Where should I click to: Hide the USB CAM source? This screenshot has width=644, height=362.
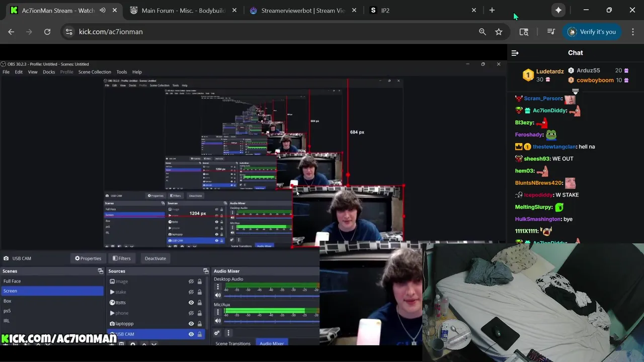(191, 334)
